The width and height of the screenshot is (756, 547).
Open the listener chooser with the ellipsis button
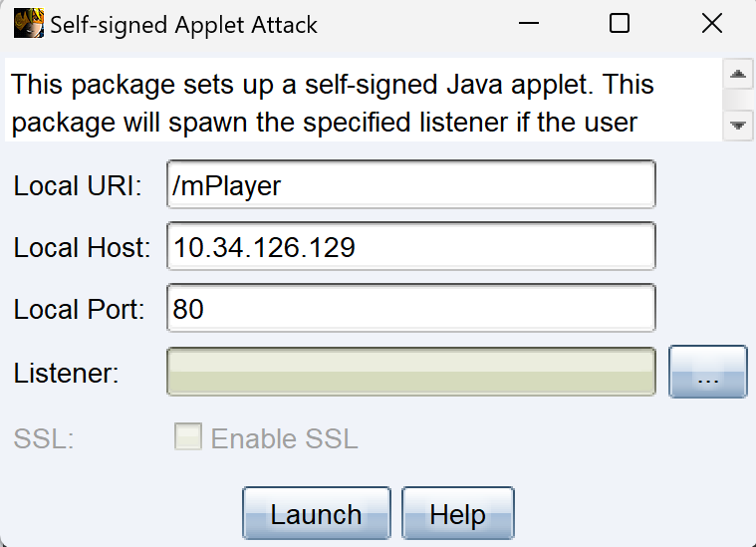(x=708, y=372)
